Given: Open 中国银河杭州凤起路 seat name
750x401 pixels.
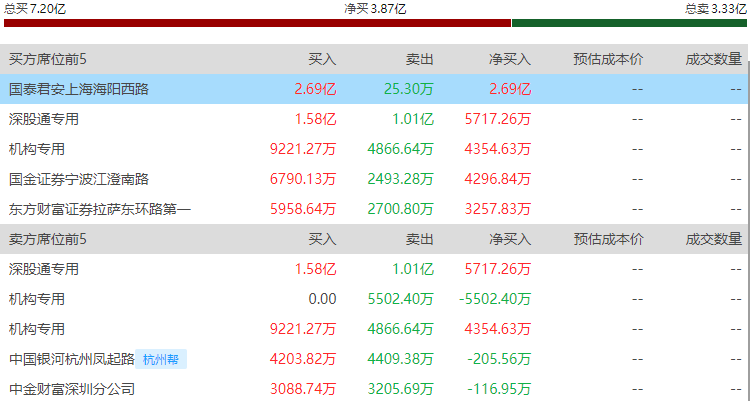Looking at the screenshot, I should coord(72,359).
